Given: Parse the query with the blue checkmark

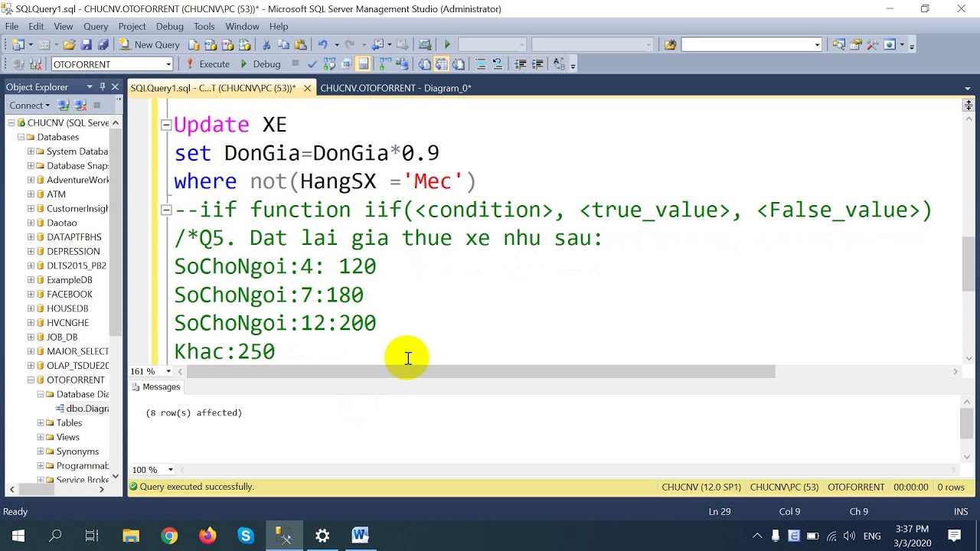Looking at the screenshot, I should pos(312,64).
